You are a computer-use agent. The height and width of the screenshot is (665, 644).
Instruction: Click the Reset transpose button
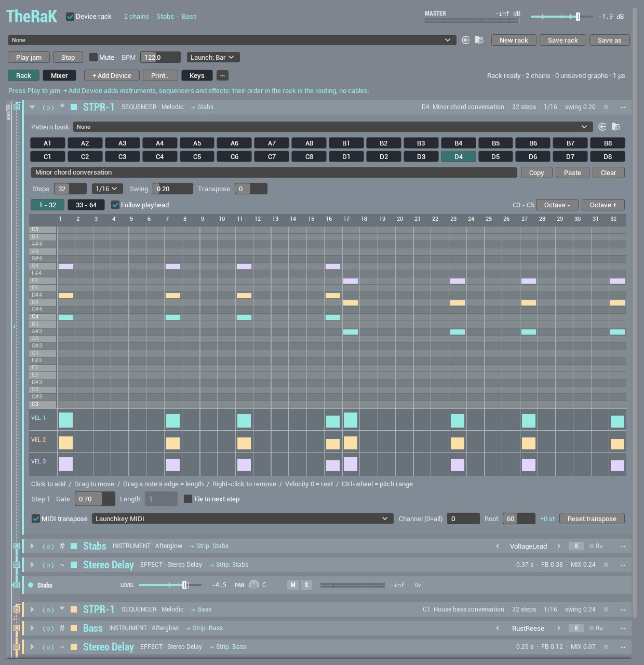click(592, 518)
